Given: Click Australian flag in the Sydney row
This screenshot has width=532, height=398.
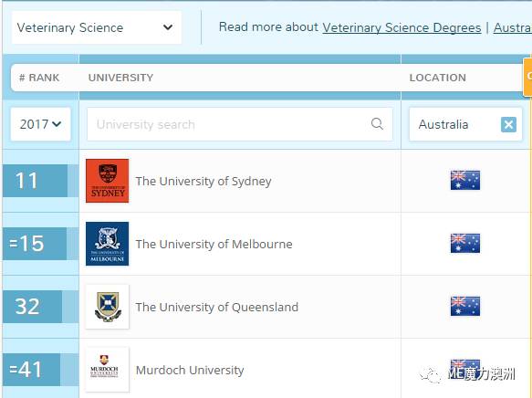Looking at the screenshot, I should pyautogui.click(x=465, y=180).
